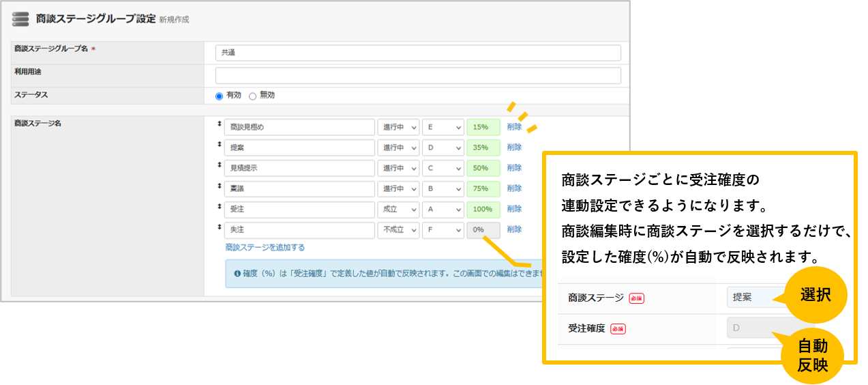The height and width of the screenshot is (385, 868).
Task: Open status dropdown 進行中 for 稟議 row
Action: pyautogui.click(x=399, y=188)
